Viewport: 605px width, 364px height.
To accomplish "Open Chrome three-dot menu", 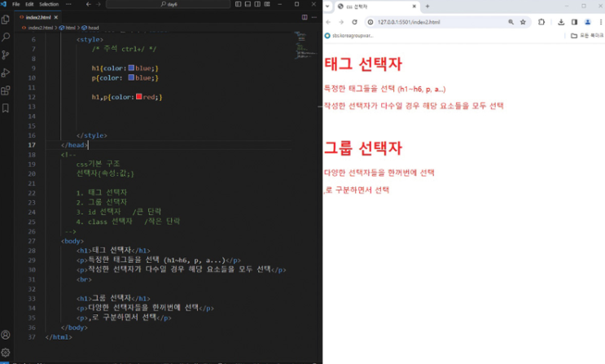I will tap(601, 22).
